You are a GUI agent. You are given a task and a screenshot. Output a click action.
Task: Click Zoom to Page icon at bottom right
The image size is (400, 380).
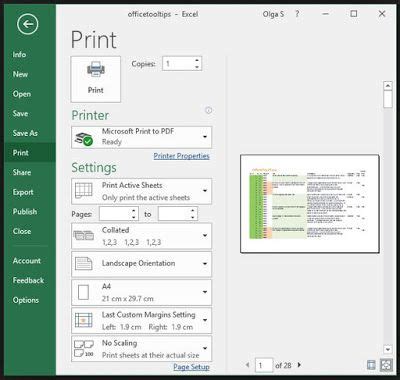click(386, 365)
